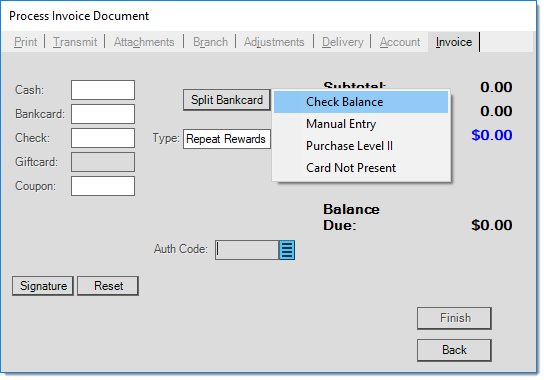Image resolution: width=544 pixels, height=380 pixels.
Task: Click the Auth Code label
Action: point(180,249)
